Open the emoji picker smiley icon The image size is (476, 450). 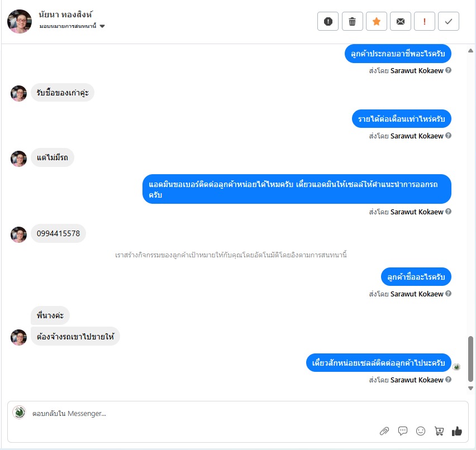(421, 431)
